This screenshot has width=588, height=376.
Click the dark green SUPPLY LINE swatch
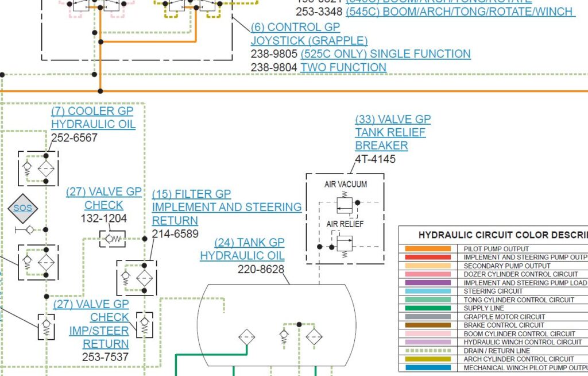tap(428, 308)
